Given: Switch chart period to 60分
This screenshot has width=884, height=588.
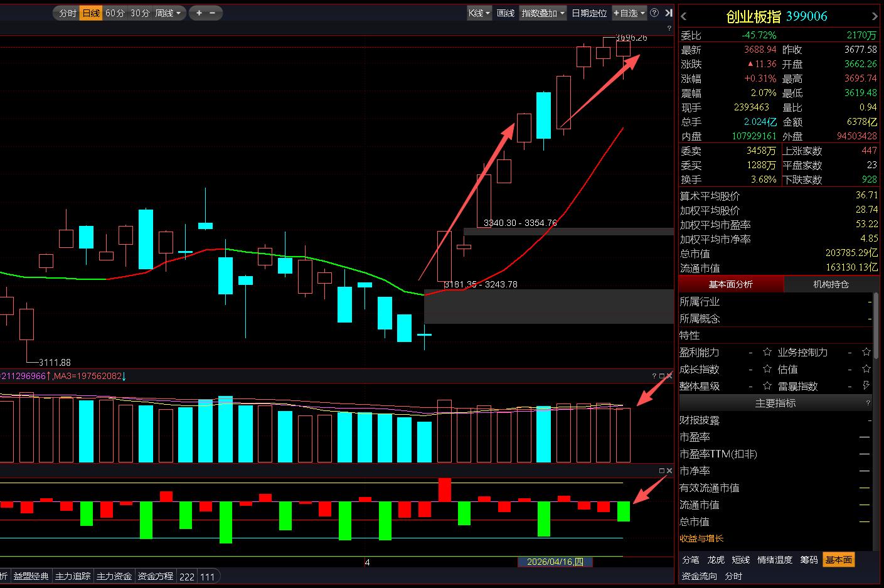Looking at the screenshot, I should tap(115, 13).
